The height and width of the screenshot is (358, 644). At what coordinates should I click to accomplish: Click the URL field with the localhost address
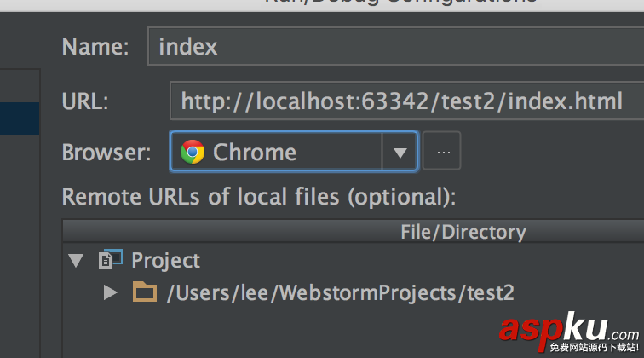[402, 102]
